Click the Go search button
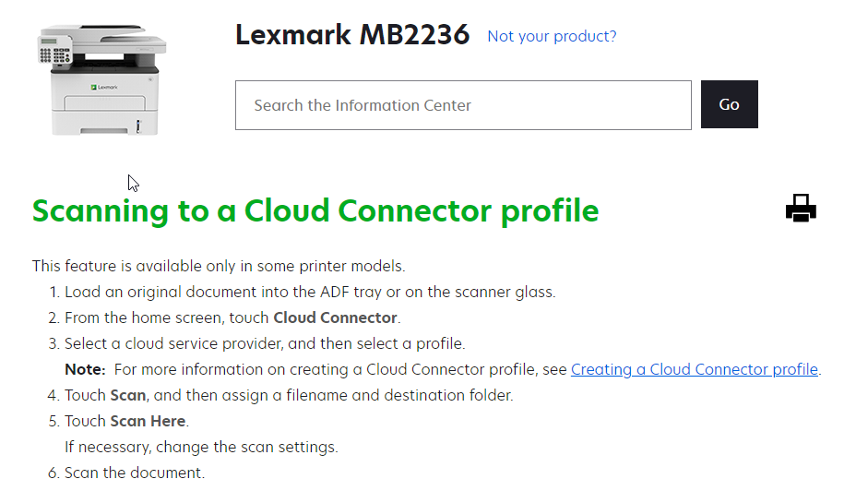This screenshot has width=868, height=503. (x=729, y=104)
